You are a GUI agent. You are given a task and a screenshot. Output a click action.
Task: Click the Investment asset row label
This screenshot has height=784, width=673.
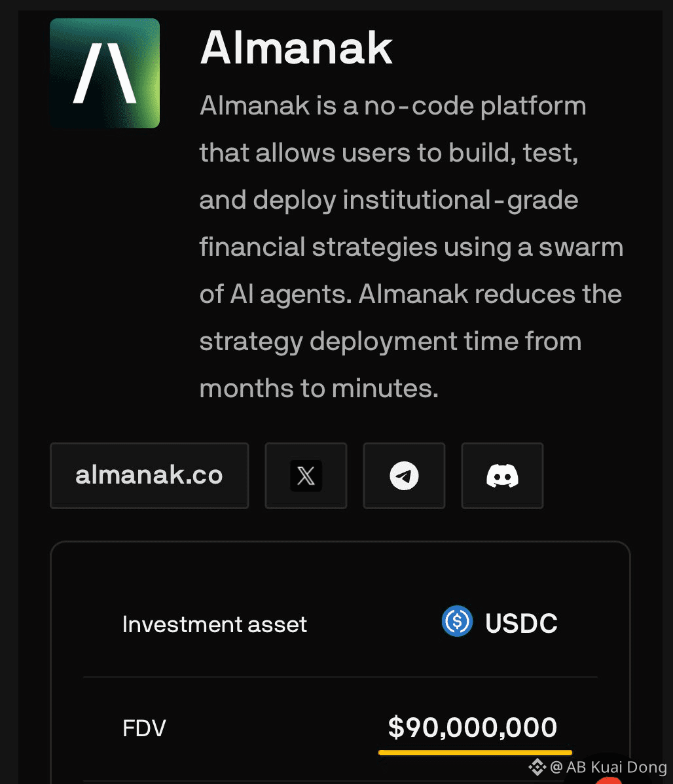[x=215, y=624]
